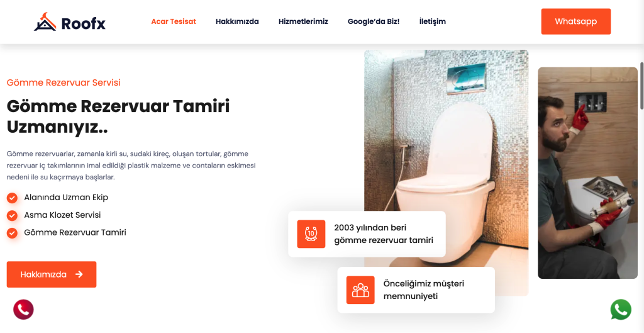This screenshot has width=644, height=333.
Task: Open the green WhatsApp chat floating icon
Action: (x=621, y=310)
